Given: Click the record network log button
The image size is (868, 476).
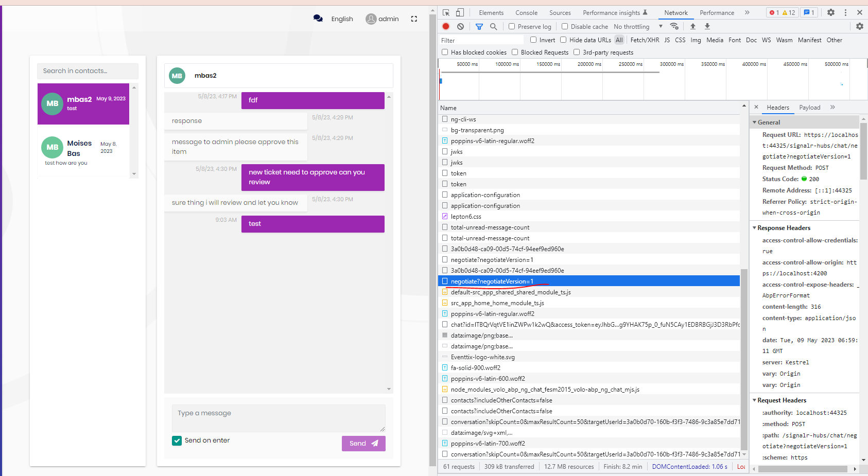Looking at the screenshot, I should (446, 26).
